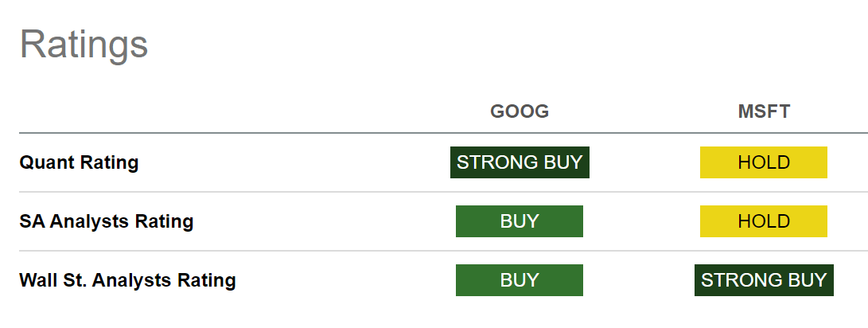Click the Ratings section heading
This screenshot has height=328, width=868.
84,45
